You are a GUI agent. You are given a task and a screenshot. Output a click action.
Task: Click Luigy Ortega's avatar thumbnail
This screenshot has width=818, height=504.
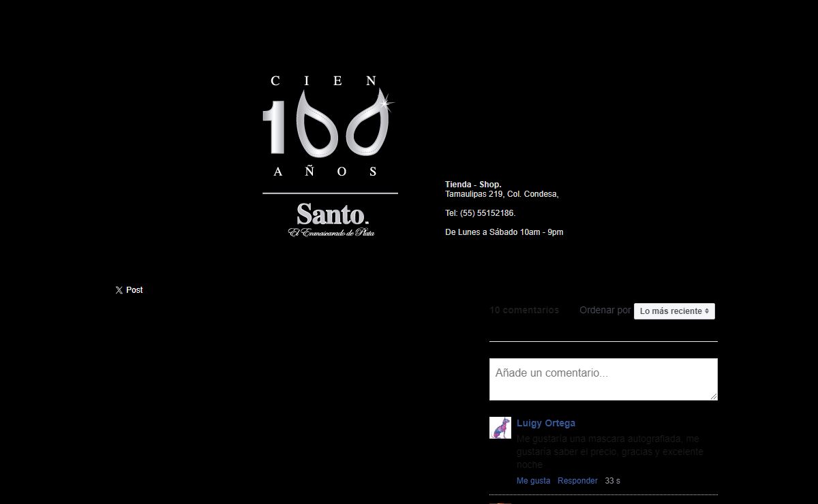coord(500,428)
